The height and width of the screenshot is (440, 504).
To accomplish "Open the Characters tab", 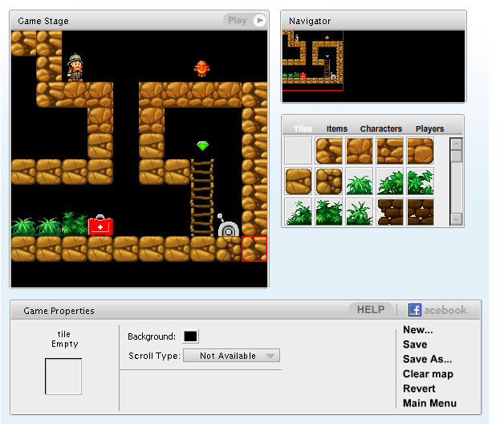I will click(x=380, y=128).
